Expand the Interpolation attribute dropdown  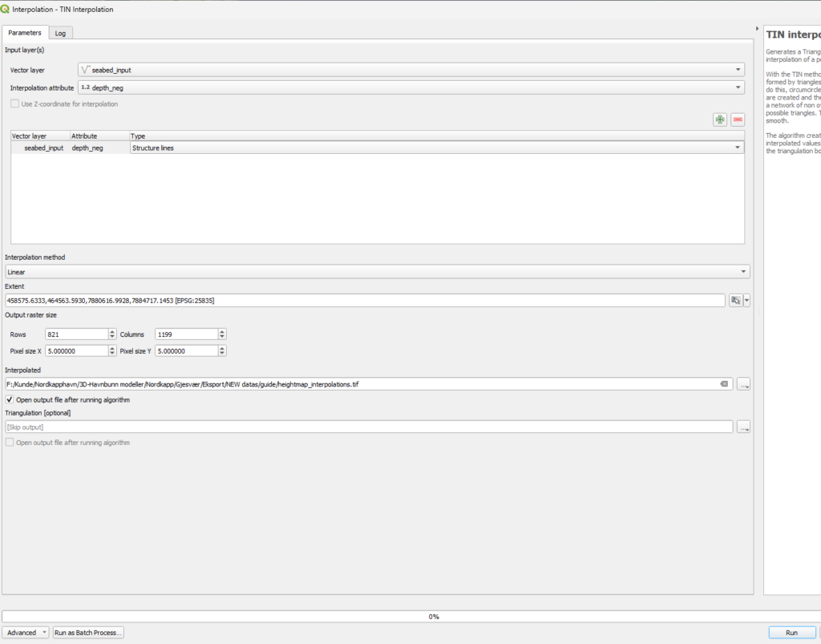tap(410, 87)
